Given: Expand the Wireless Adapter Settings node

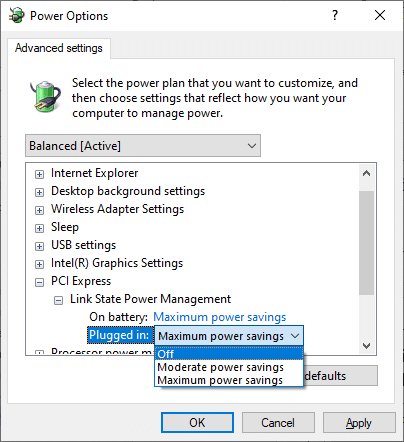Looking at the screenshot, I should click(x=39, y=210).
